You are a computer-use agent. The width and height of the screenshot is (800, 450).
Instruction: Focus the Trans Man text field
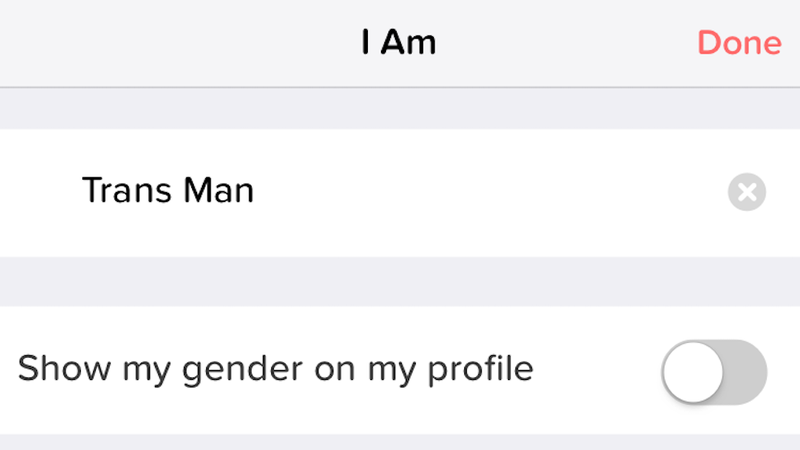(x=400, y=192)
